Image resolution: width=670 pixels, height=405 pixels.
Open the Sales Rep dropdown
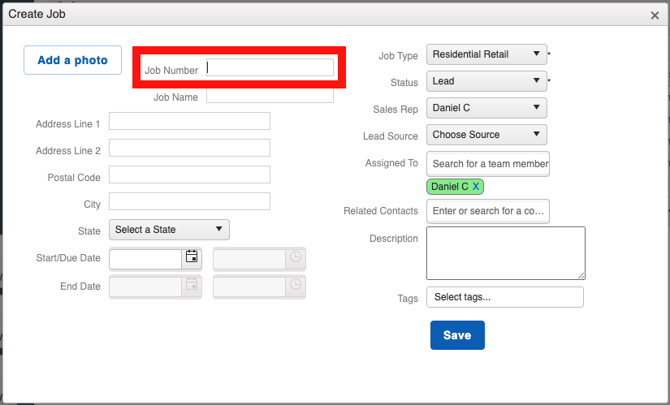click(x=486, y=107)
